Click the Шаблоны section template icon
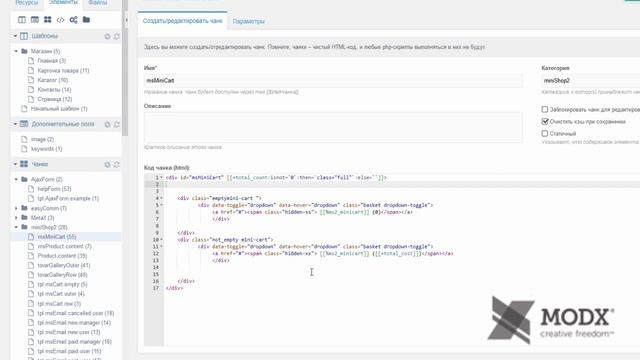Viewport: 640px width, 360px height. [24, 36]
